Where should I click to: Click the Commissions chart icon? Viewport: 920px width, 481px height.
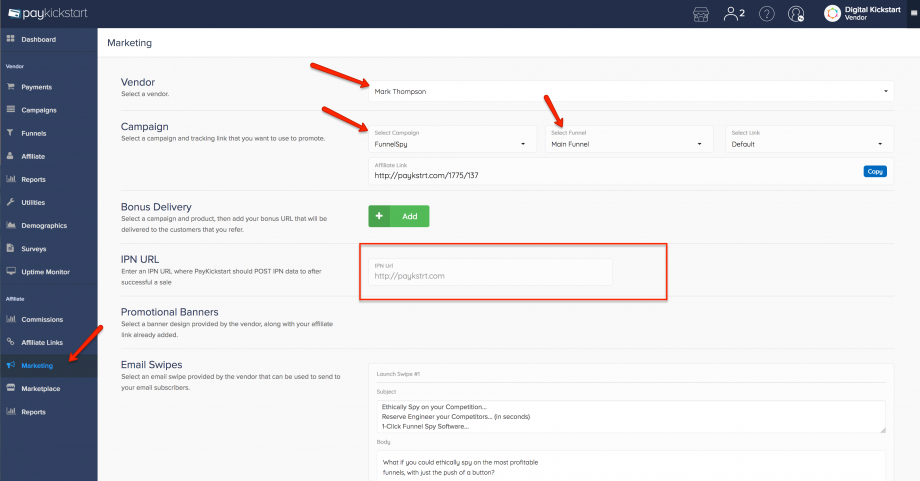pyautogui.click(x=10, y=319)
